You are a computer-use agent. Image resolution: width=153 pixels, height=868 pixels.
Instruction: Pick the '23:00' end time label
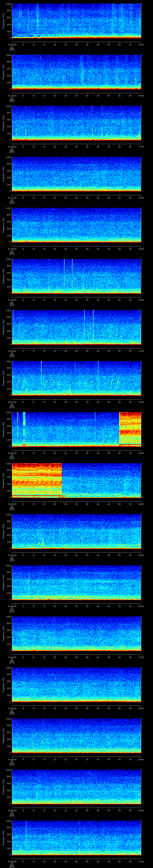(141, 453)
